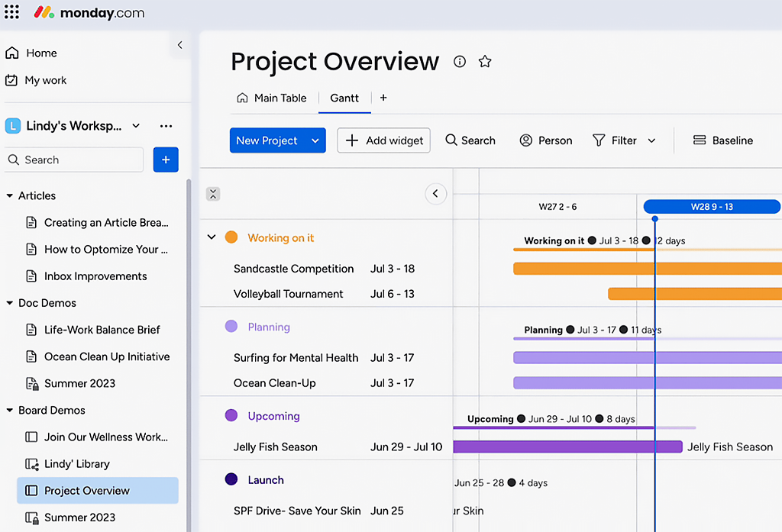Collapse the Working on it group
782x532 pixels.
click(x=212, y=237)
